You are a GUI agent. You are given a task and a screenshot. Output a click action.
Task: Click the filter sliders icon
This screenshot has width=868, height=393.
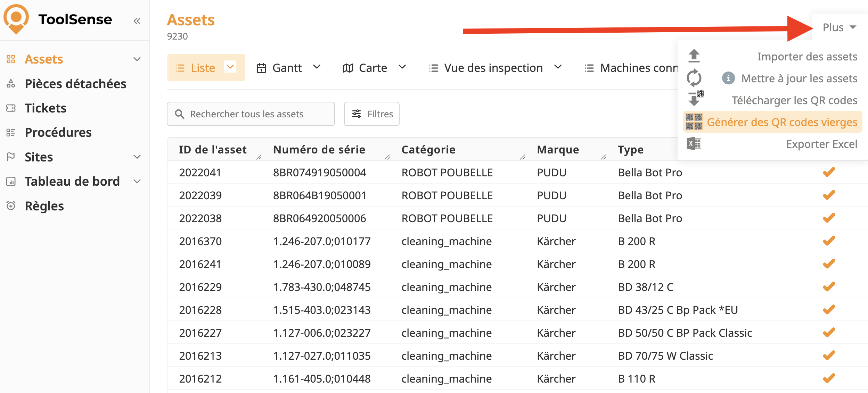(x=357, y=114)
